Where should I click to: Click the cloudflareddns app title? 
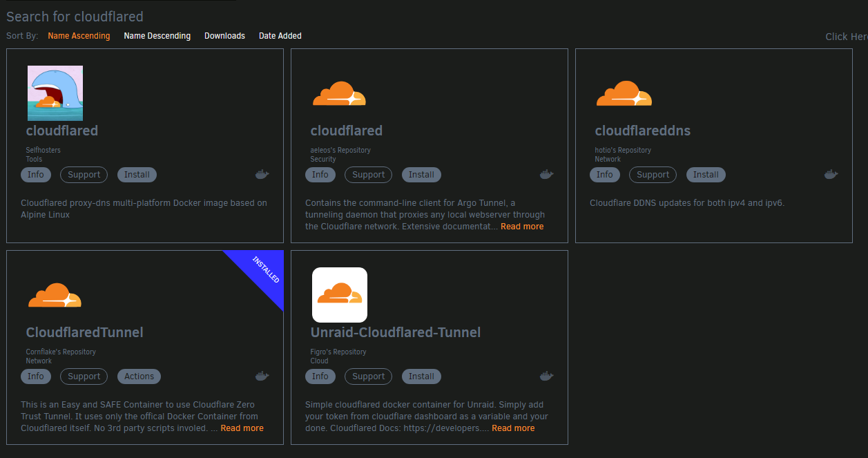coord(643,131)
